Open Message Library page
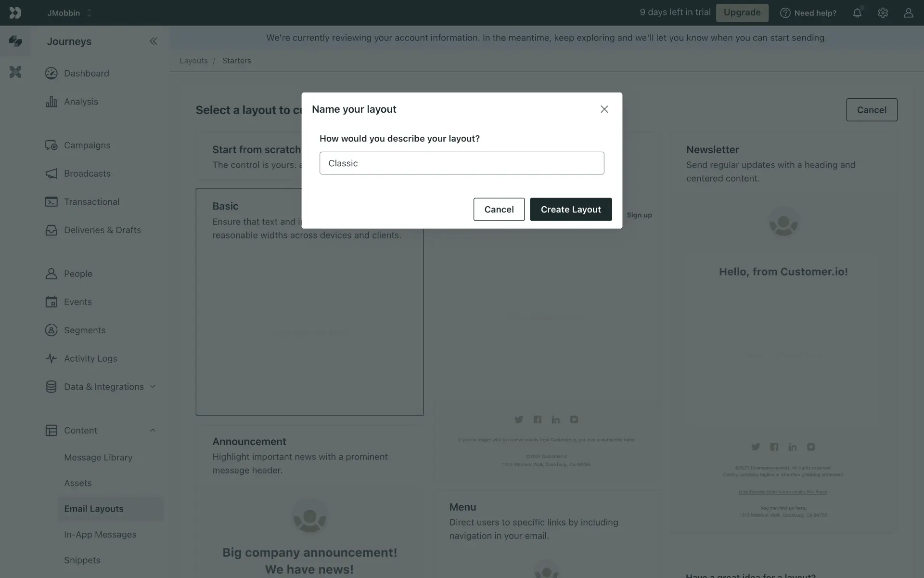This screenshot has width=924, height=578. pyautogui.click(x=98, y=457)
